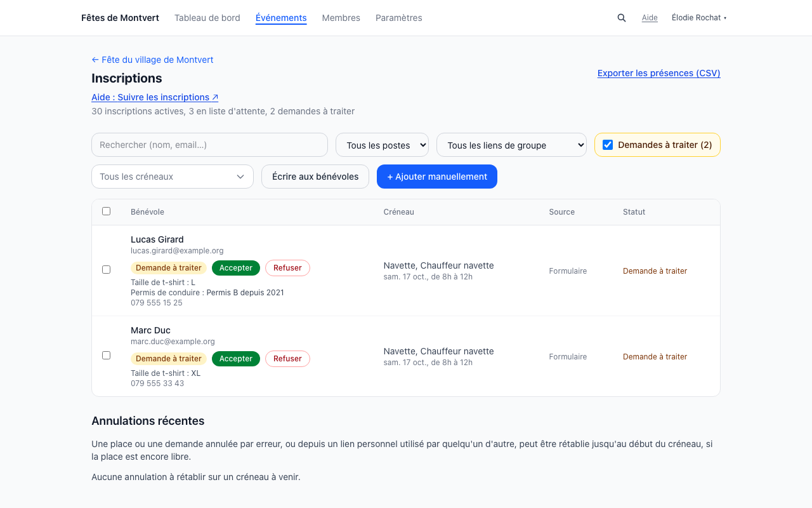This screenshot has width=812, height=508.
Task: Click Ajouter manuellement button
Action: [437, 177]
